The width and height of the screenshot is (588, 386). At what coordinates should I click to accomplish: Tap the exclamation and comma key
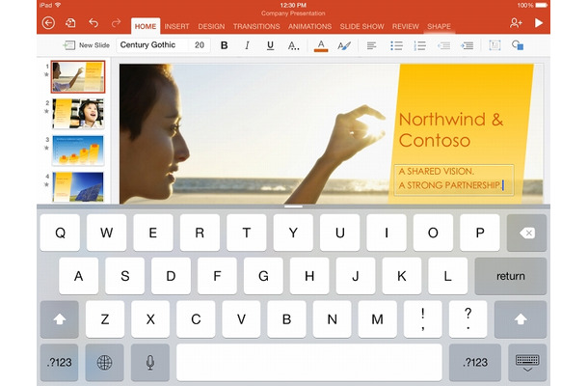[x=422, y=319]
